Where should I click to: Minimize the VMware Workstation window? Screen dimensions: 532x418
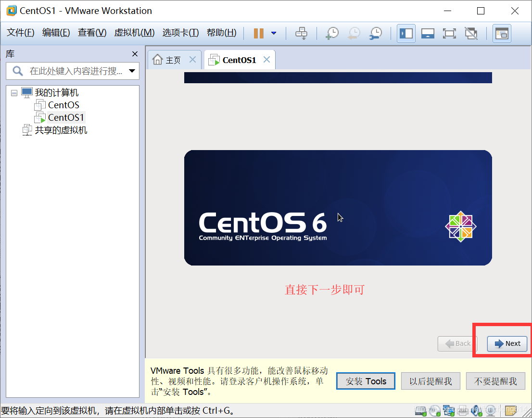(447, 11)
